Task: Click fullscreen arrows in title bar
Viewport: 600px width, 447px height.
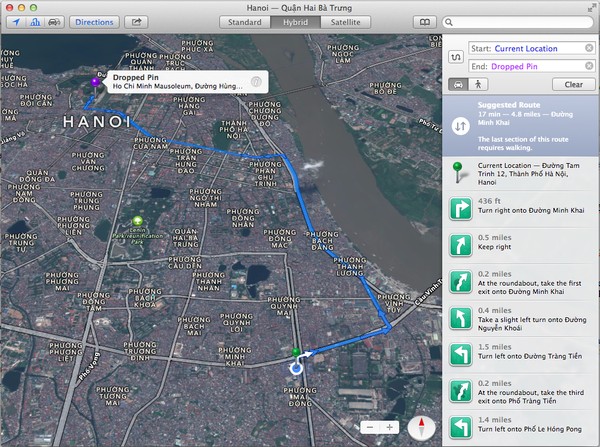Action: [592, 8]
